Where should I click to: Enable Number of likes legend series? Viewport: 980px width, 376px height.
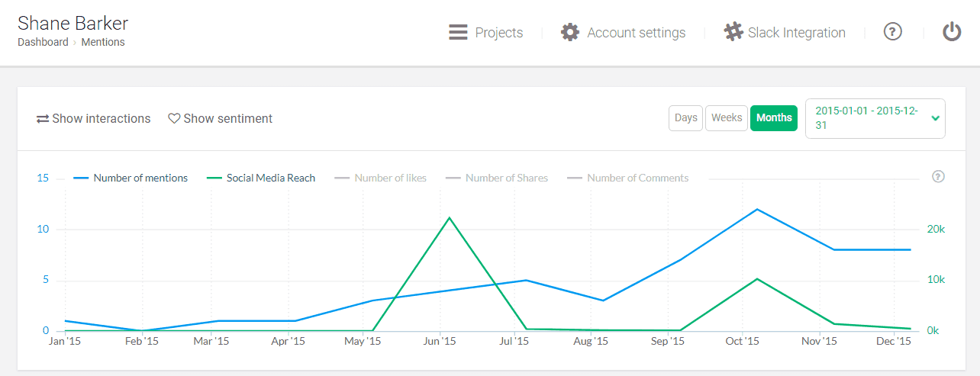point(380,178)
